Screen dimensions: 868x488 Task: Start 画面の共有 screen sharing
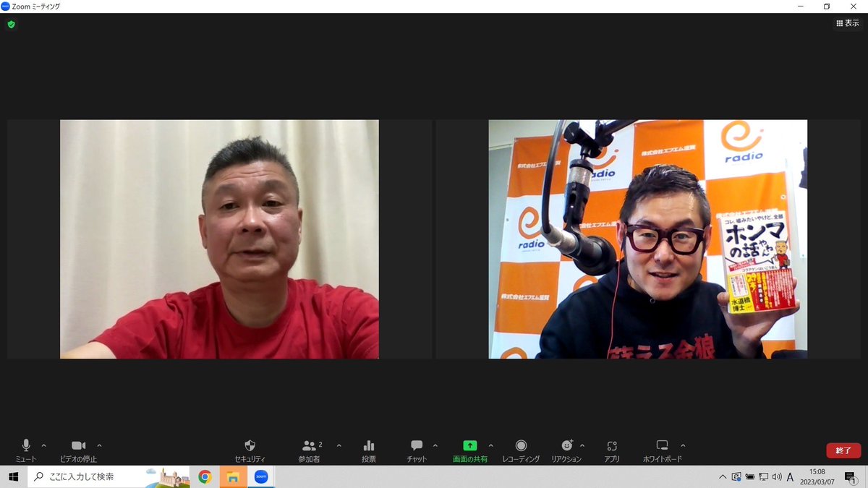(469, 450)
